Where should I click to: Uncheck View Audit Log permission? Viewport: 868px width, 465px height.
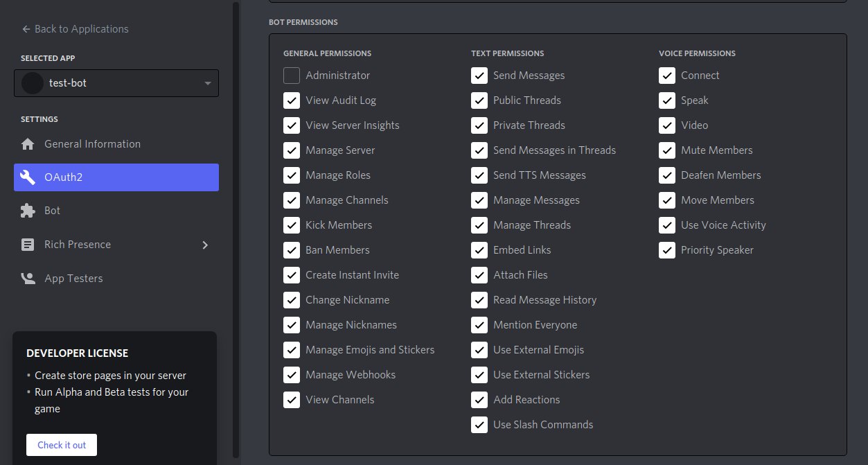coord(292,100)
